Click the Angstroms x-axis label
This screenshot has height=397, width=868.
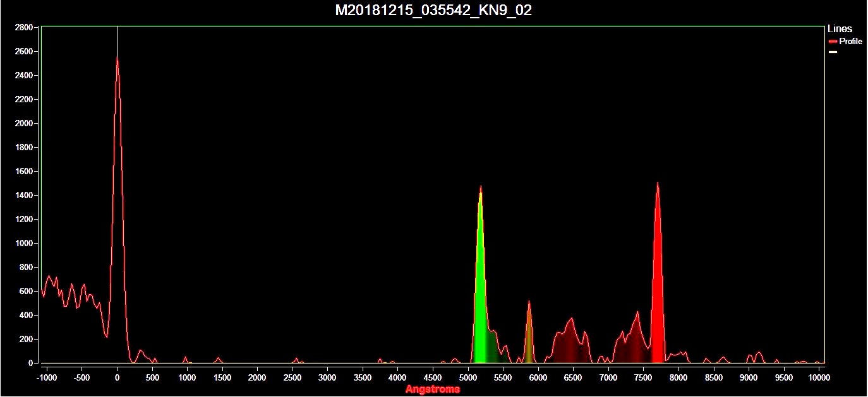tap(433, 389)
